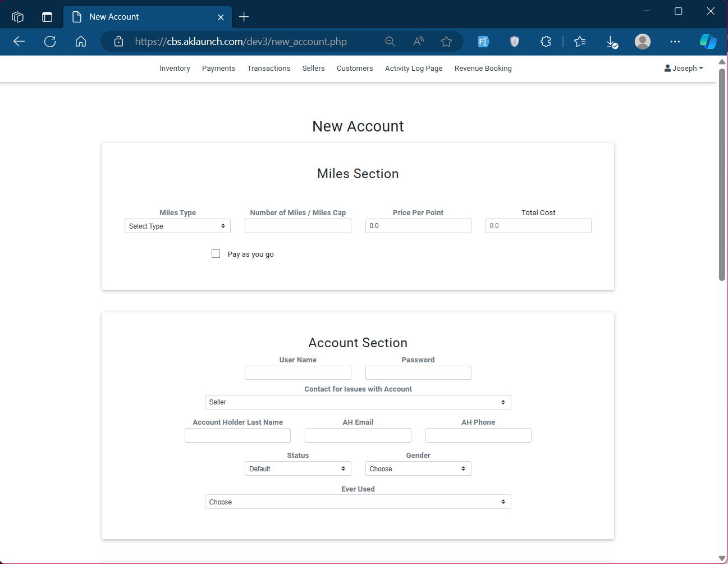Go to the browser home page icon
728x564 pixels.
(x=81, y=42)
